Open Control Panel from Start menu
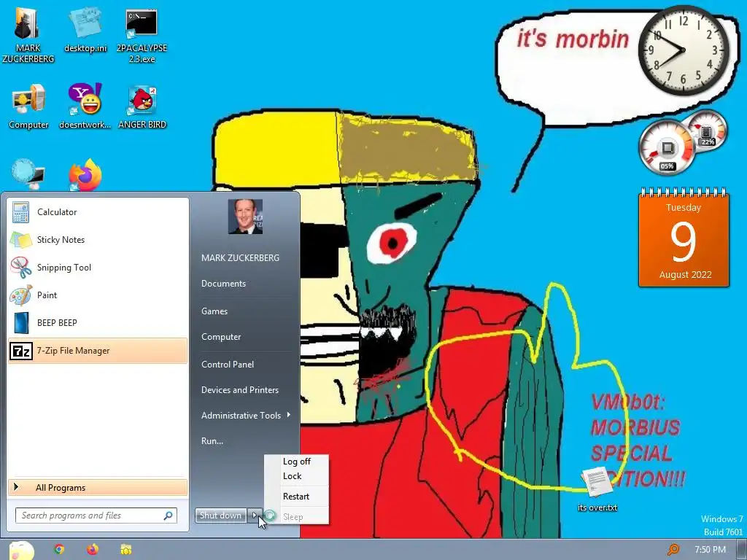747x560 pixels. click(x=228, y=365)
